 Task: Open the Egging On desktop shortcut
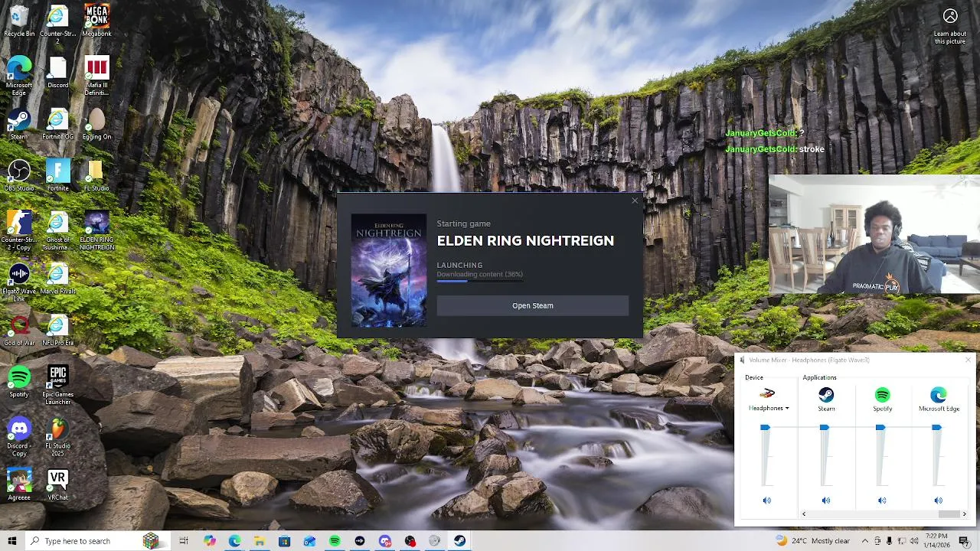pyautogui.click(x=96, y=124)
